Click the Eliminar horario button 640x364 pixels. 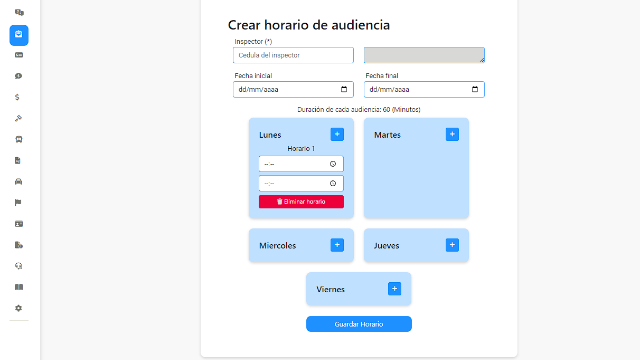click(301, 202)
